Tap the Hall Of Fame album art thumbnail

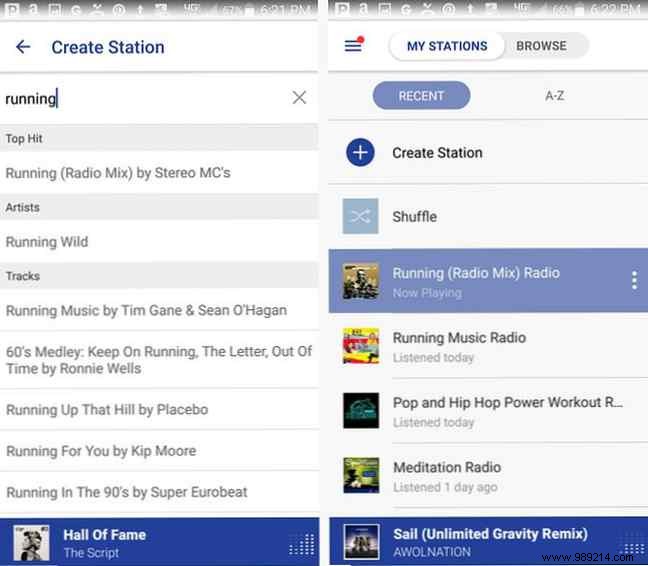pos(31,542)
